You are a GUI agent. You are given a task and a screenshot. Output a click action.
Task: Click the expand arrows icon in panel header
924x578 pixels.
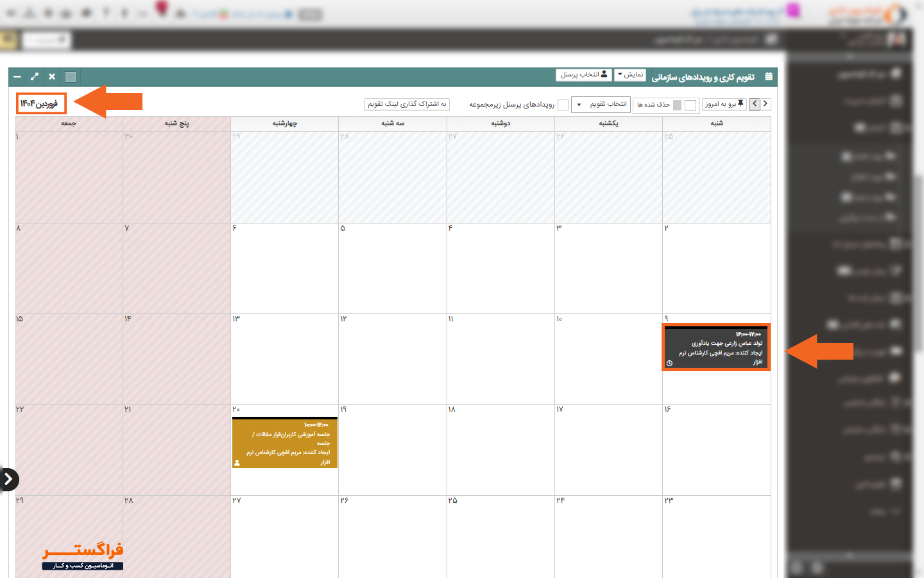click(x=35, y=77)
